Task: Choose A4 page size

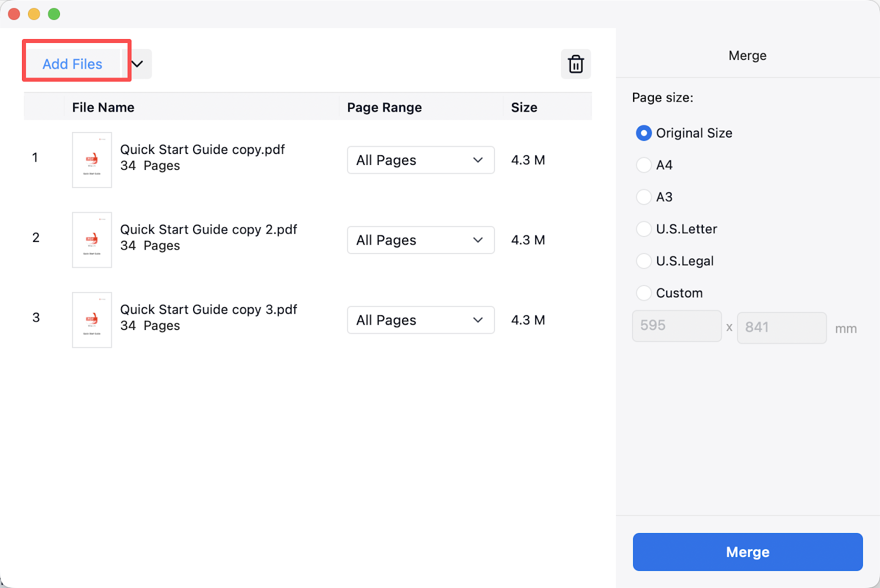Action: [x=643, y=165]
